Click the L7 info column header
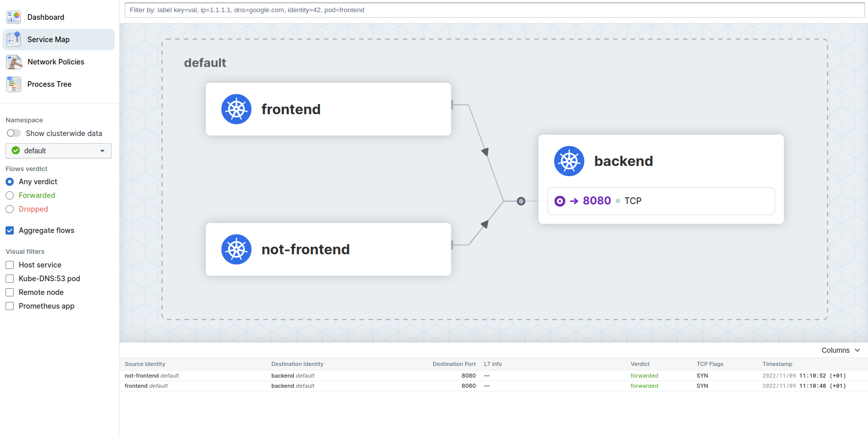The image size is (868, 437). pos(493,364)
